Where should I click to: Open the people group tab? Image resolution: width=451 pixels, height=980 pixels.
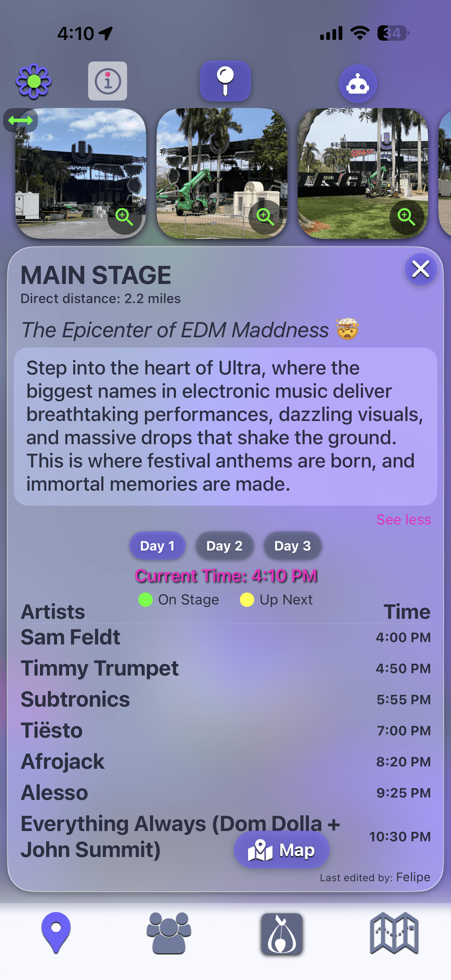(168, 933)
